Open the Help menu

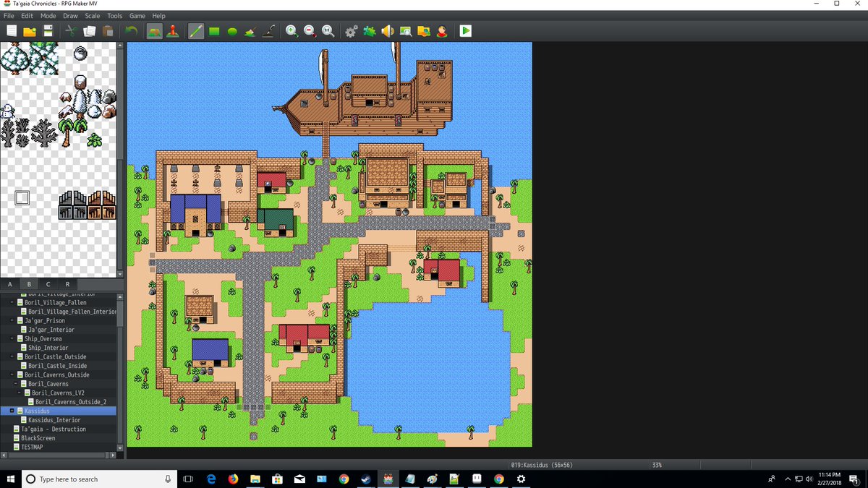point(158,16)
